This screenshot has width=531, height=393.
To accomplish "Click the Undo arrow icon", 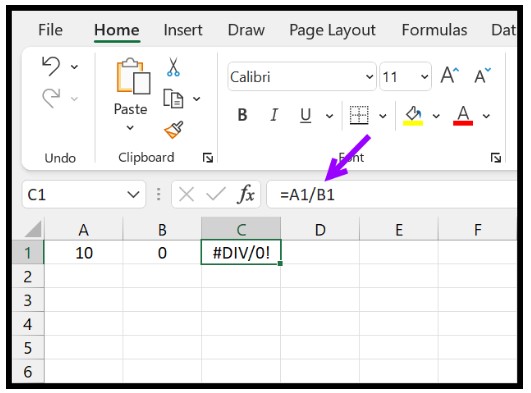I will [51, 66].
